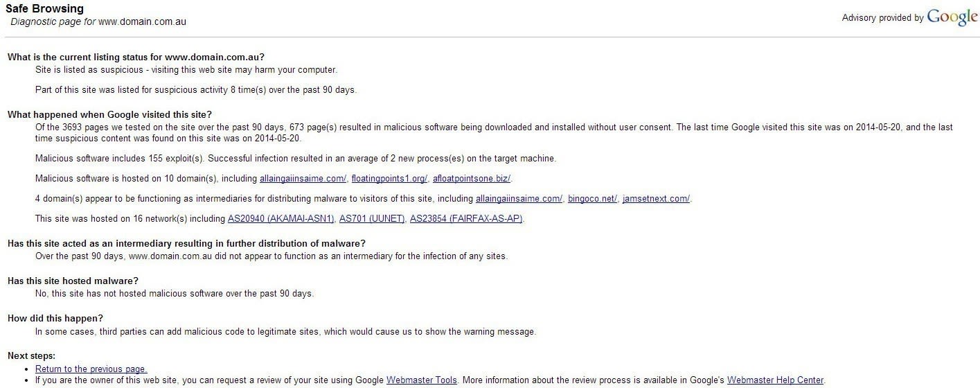Click 'What happened when Google visited' heading
Screen dimensions: 980x388
pos(109,114)
